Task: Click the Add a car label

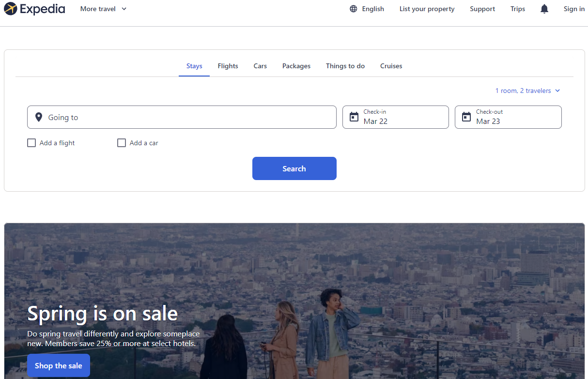Action: coord(144,143)
